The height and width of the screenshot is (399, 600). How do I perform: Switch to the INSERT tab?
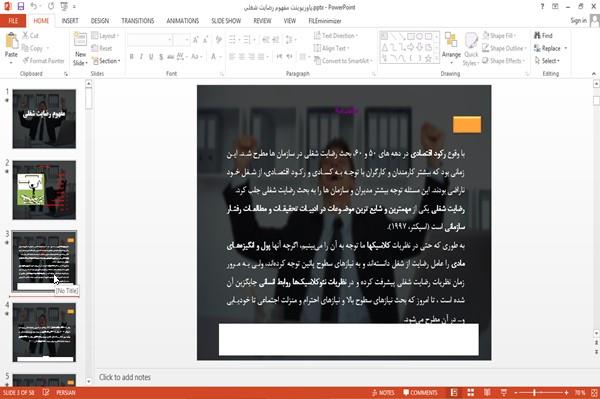click(70, 21)
